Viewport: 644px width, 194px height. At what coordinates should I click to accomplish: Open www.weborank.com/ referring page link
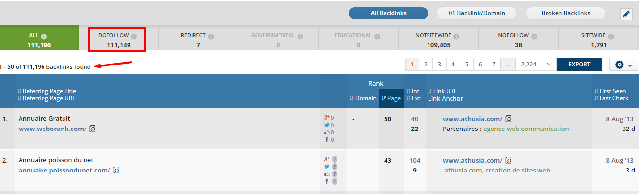(x=52, y=129)
